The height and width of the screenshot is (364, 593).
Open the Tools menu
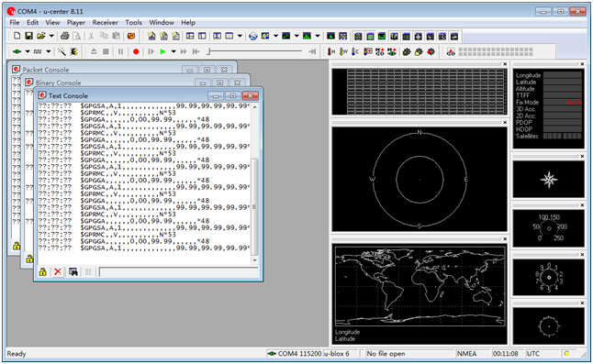pyautogui.click(x=133, y=23)
